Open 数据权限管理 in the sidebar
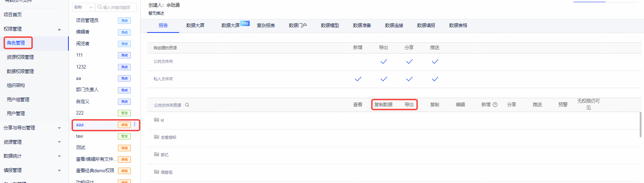Screen dimensions: 644x183 tap(20, 71)
